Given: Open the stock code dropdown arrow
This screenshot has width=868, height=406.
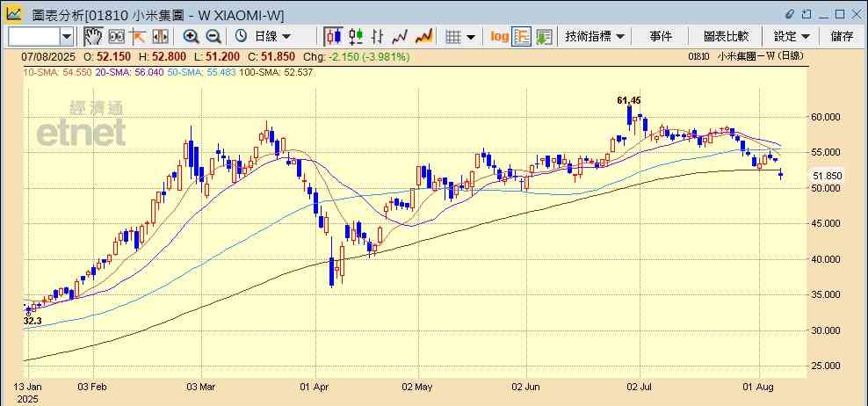Looking at the screenshot, I should (67, 37).
